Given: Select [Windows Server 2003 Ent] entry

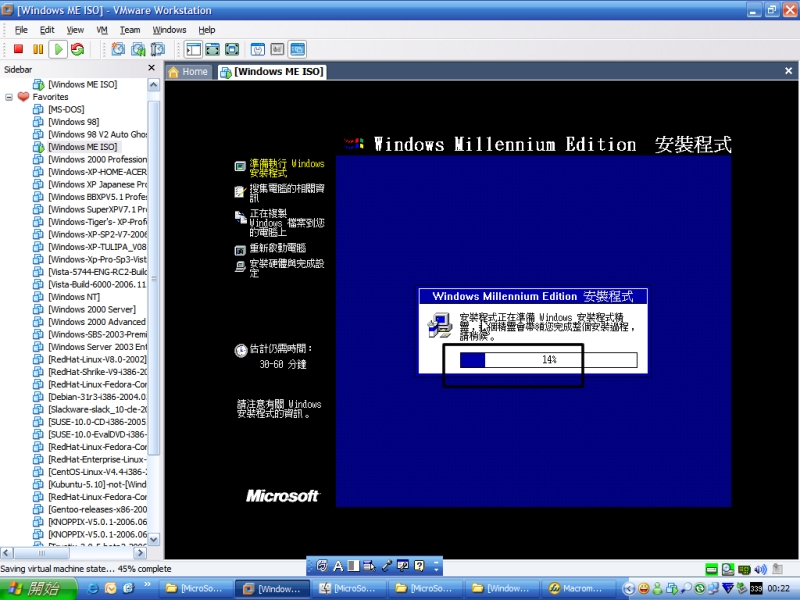Looking at the screenshot, I should 97,347.
